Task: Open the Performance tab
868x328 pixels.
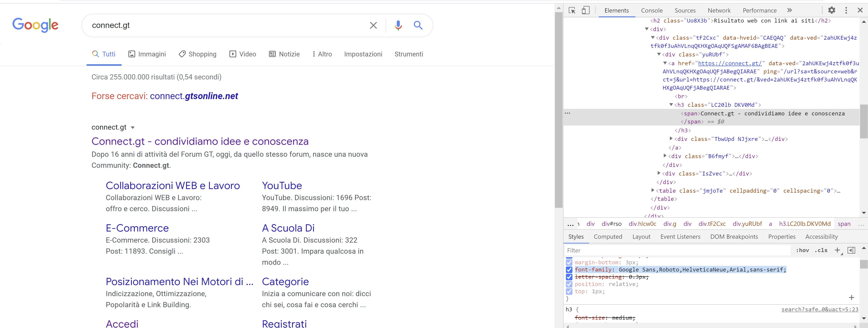Action: [759, 10]
